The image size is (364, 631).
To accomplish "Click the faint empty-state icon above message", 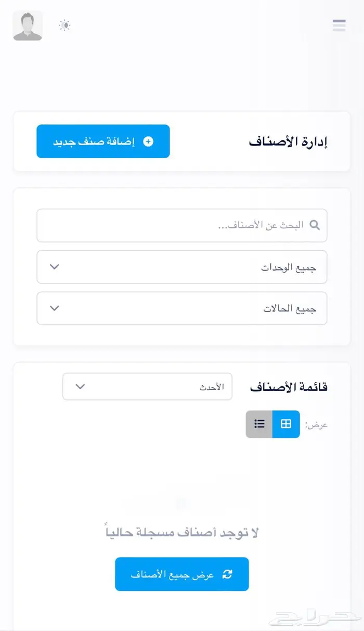I will pyautogui.click(x=181, y=504).
